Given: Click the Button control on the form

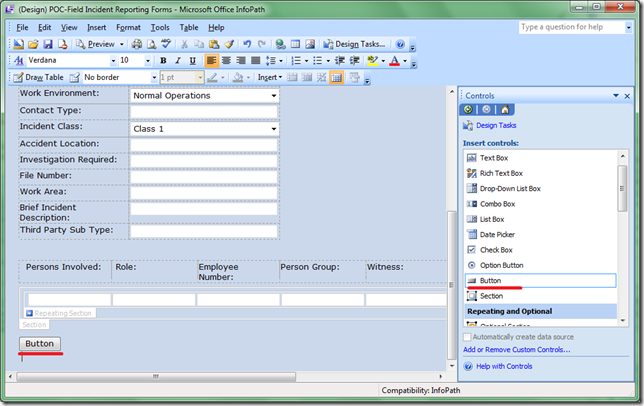Looking at the screenshot, I should click(x=40, y=343).
